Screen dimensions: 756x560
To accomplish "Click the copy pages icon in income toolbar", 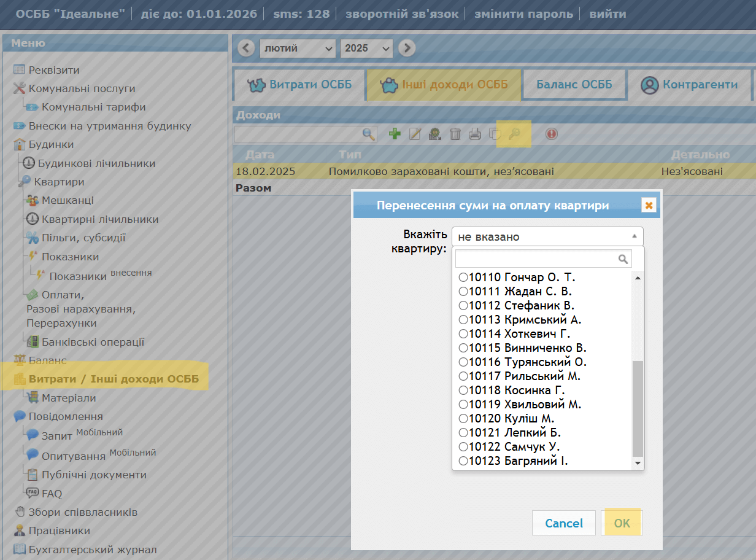I will [x=494, y=133].
